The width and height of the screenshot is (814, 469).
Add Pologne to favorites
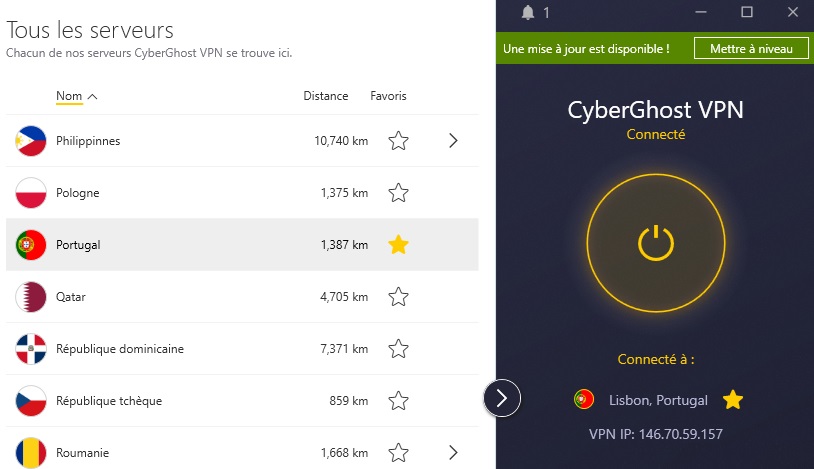pyautogui.click(x=398, y=193)
